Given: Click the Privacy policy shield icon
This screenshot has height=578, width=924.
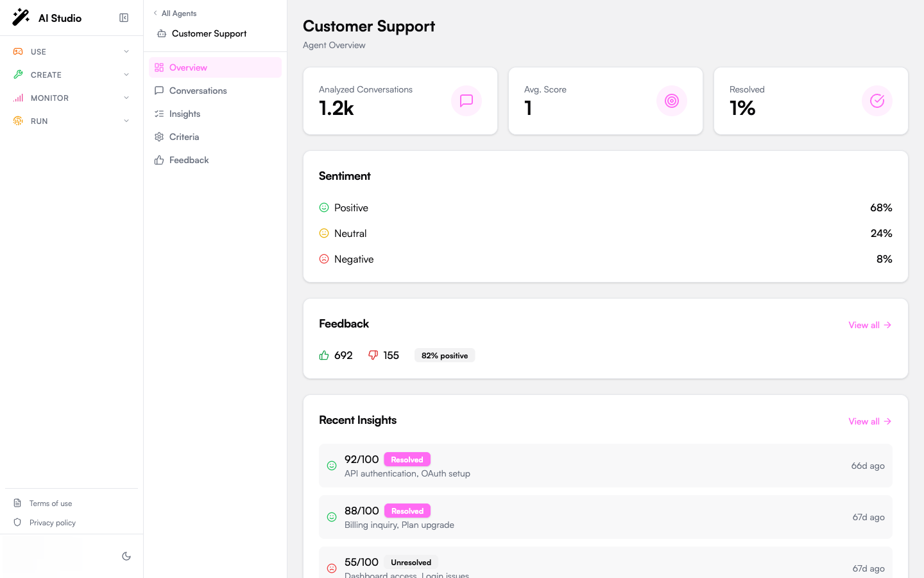Looking at the screenshot, I should click(x=17, y=522).
